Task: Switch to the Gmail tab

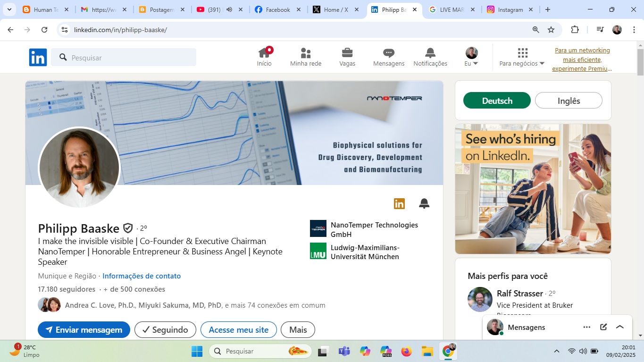Action: click(104, 9)
